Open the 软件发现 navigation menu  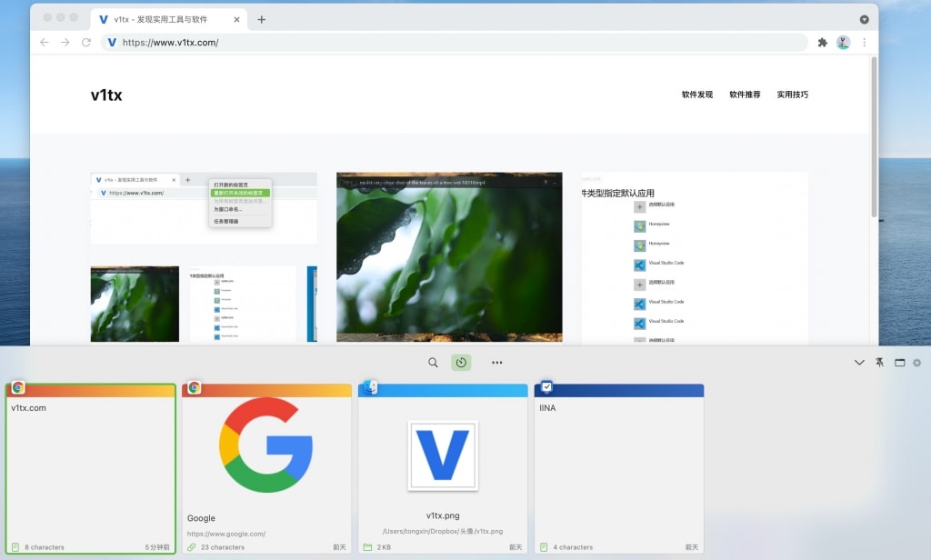(697, 95)
